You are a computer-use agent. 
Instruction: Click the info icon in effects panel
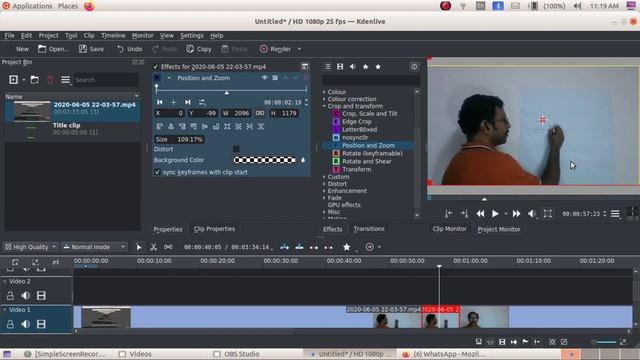point(414,67)
